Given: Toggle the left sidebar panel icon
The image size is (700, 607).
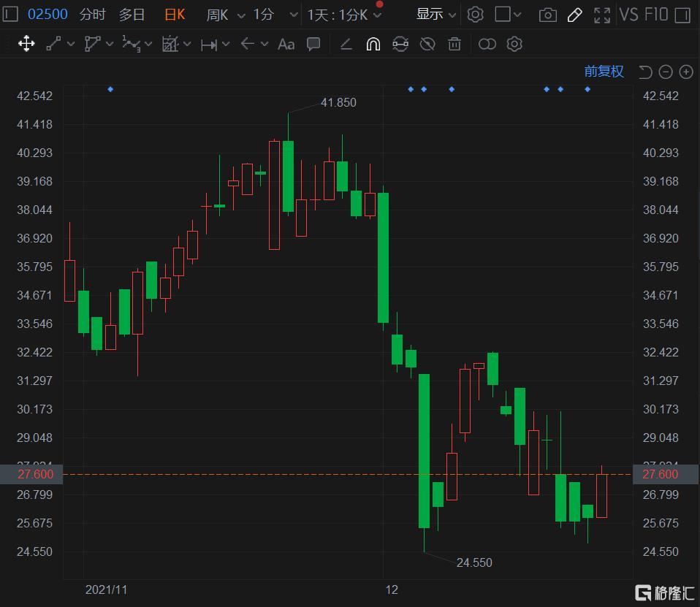Looking at the screenshot, I should click(x=10, y=15).
